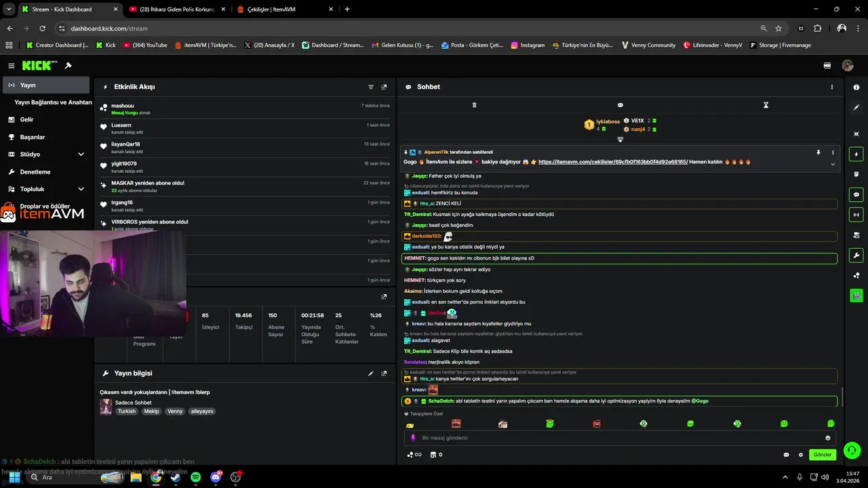Reload the current page
This screenshot has height=488, width=868.
[x=42, y=28]
